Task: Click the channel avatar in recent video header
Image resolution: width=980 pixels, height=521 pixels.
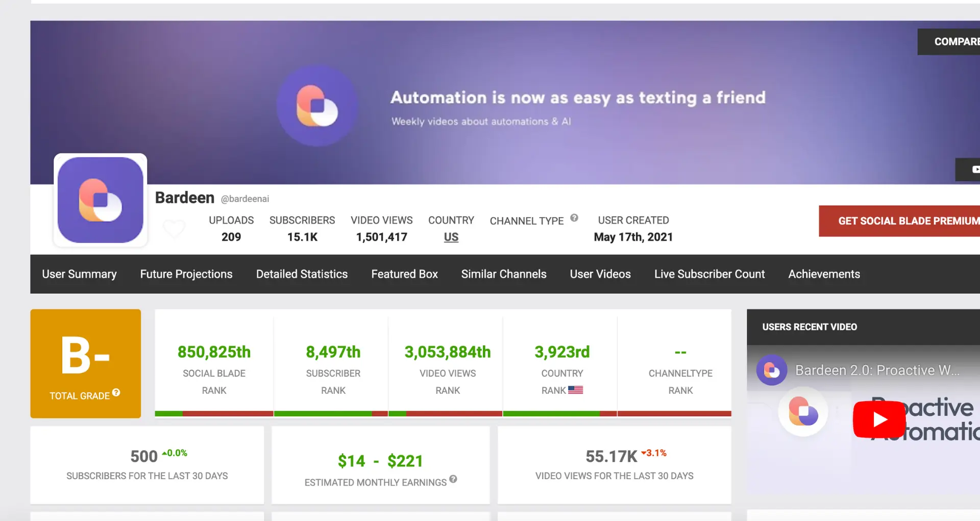Action: [772, 370]
